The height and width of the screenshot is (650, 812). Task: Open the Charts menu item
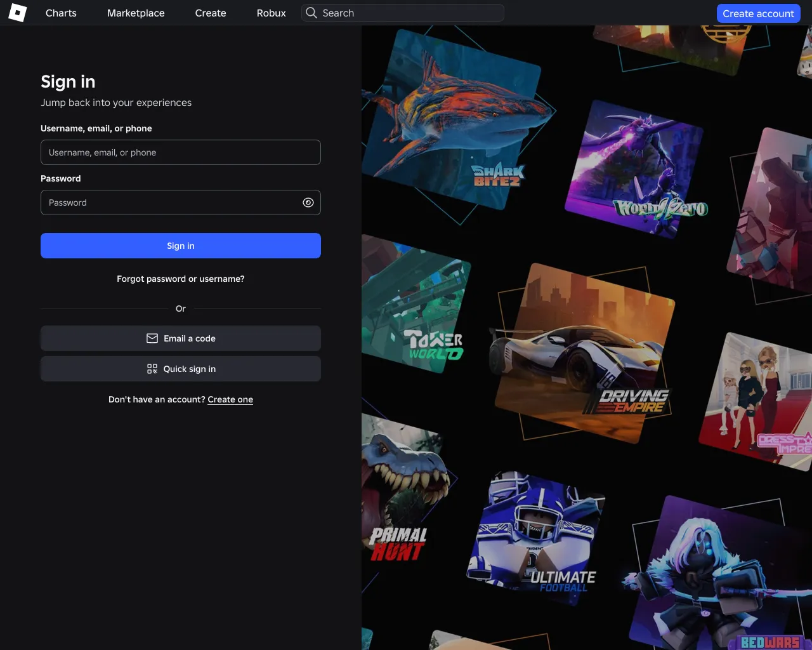click(x=61, y=13)
